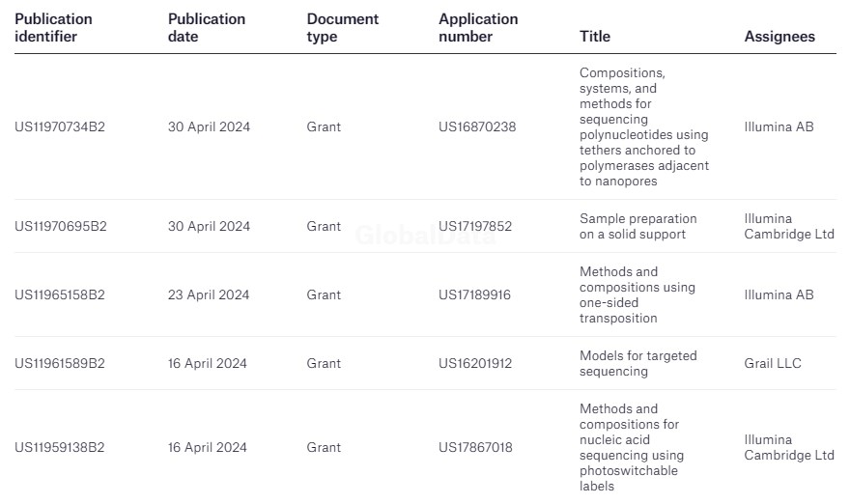850x504 pixels.
Task: Click the Title column header
Action: click(595, 37)
